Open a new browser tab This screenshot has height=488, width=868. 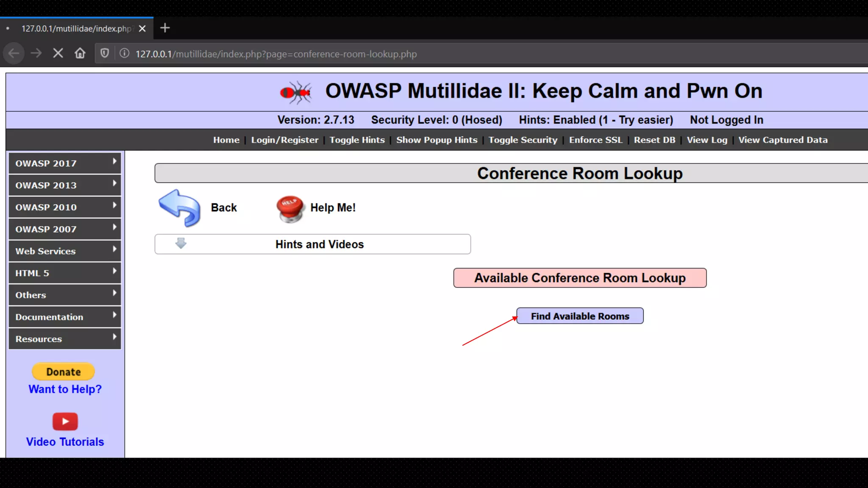coord(165,28)
